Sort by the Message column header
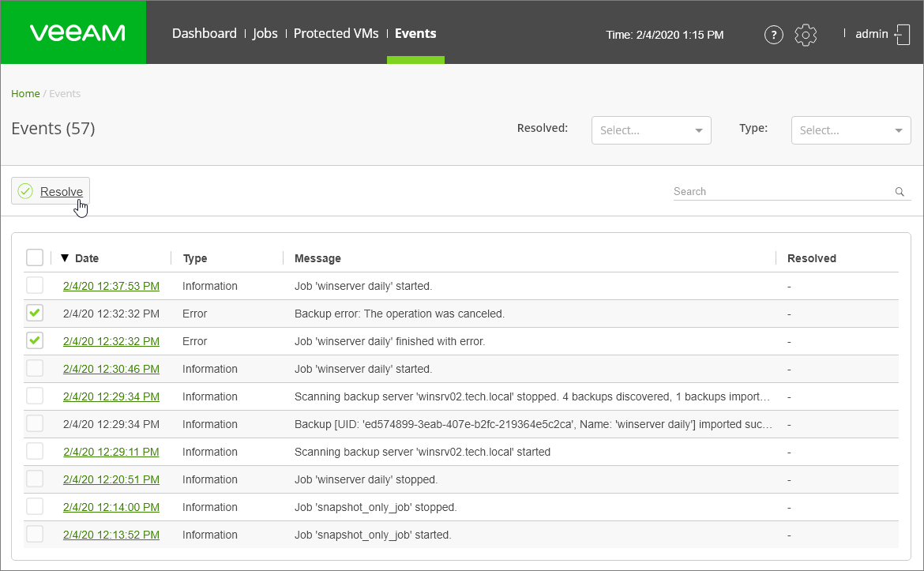The height and width of the screenshot is (571, 924). pyautogui.click(x=317, y=258)
